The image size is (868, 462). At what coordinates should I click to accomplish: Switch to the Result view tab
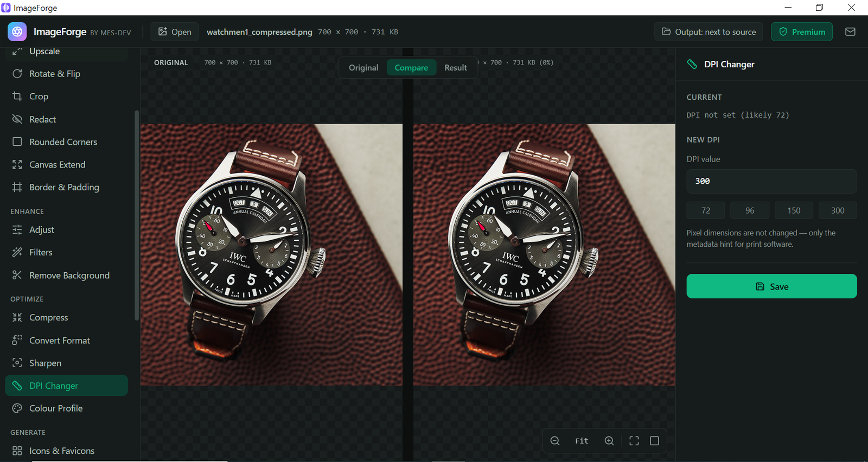coord(456,68)
